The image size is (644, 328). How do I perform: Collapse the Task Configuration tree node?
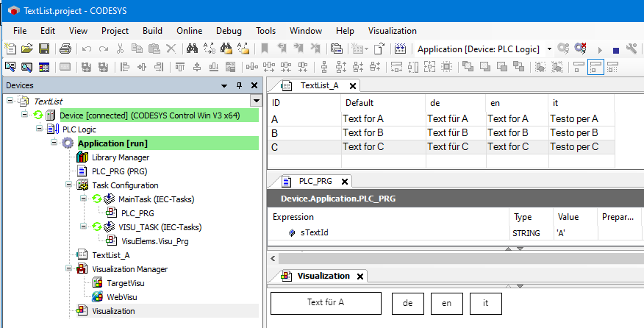[69, 185]
